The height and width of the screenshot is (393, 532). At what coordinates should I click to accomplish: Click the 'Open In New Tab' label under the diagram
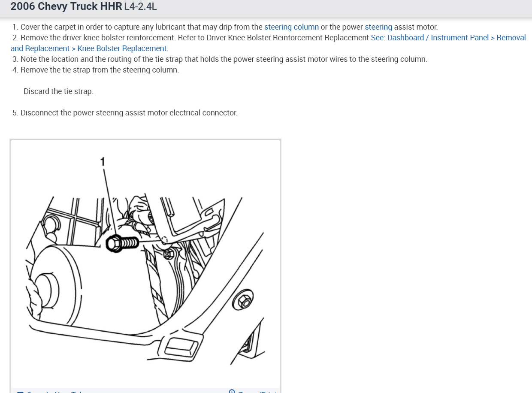pyautogui.click(x=54, y=392)
